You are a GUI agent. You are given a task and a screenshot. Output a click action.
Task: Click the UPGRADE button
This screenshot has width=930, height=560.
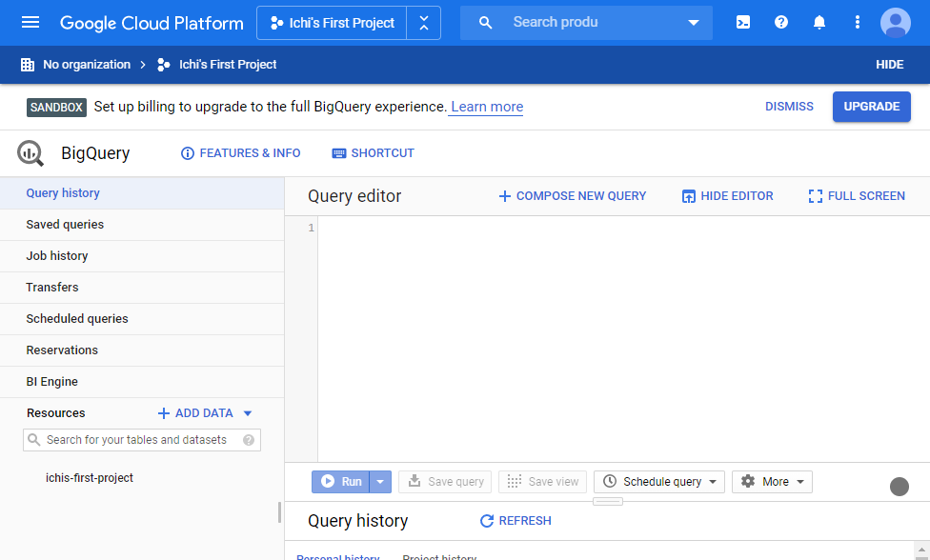(x=871, y=107)
